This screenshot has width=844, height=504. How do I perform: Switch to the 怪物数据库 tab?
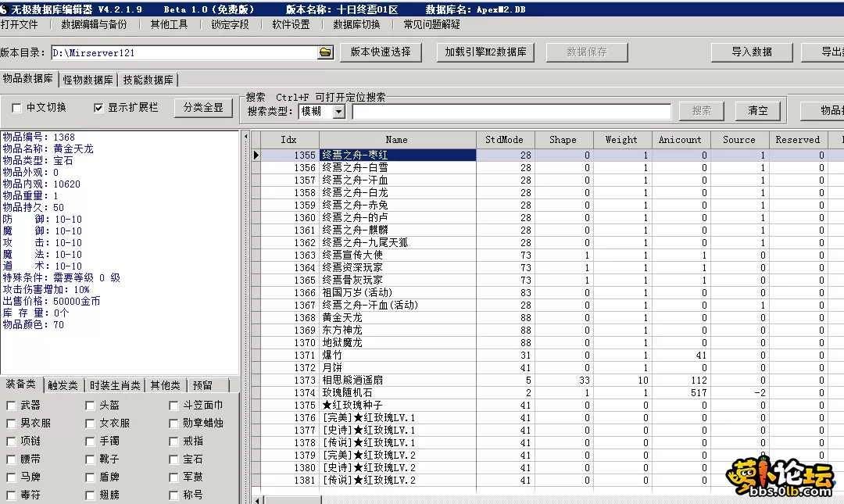click(x=88, y=79)
